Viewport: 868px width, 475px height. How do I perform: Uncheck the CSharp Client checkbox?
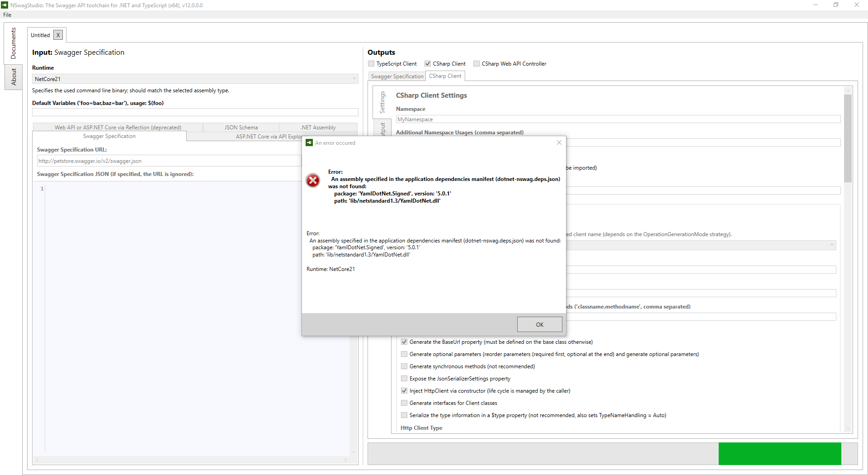(x=428, y=63)
